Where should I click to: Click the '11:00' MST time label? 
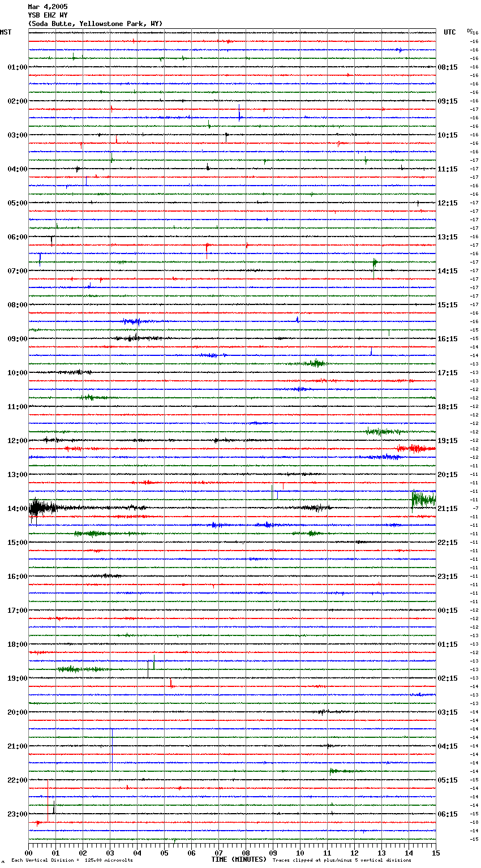[x=18, y=407]
